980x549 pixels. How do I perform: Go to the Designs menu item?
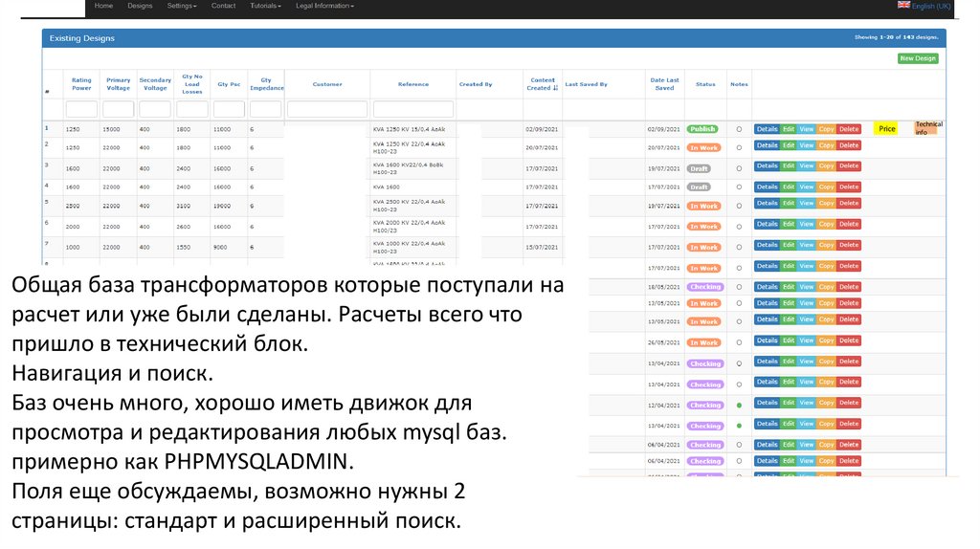pyautogui.click(x=140, y=6)
